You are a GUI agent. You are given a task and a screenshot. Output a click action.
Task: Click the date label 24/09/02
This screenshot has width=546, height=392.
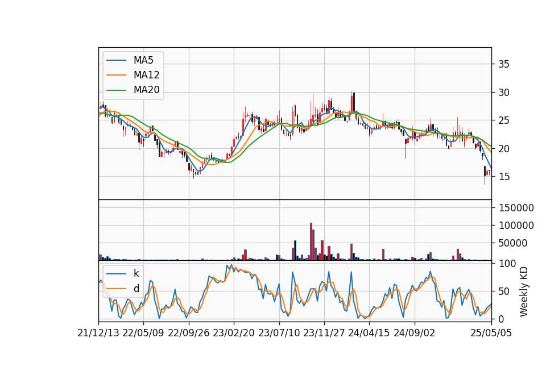tap(415, 333)
